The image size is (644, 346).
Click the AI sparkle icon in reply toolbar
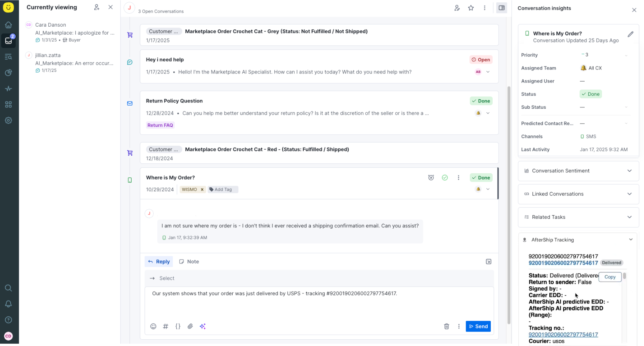(x=203, y=326)
